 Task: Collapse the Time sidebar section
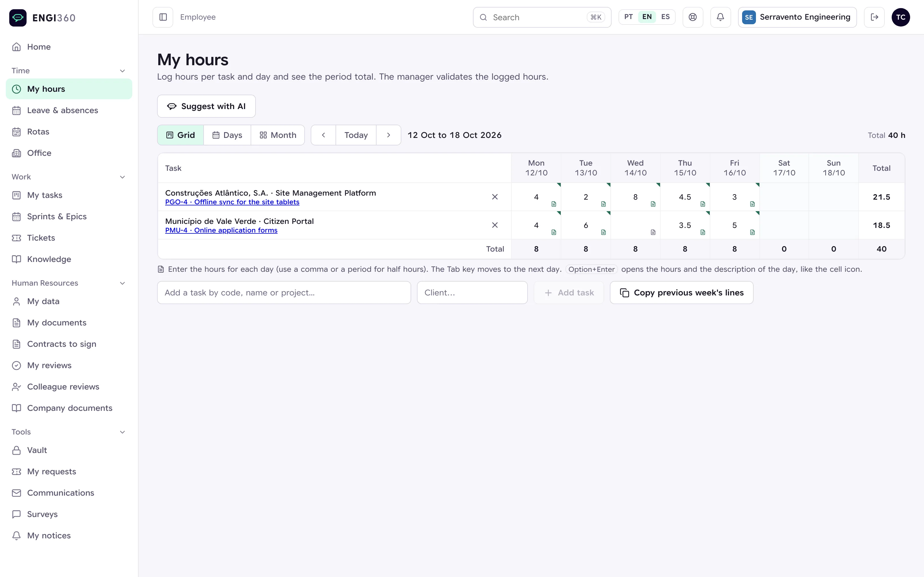tap(122, 71)
